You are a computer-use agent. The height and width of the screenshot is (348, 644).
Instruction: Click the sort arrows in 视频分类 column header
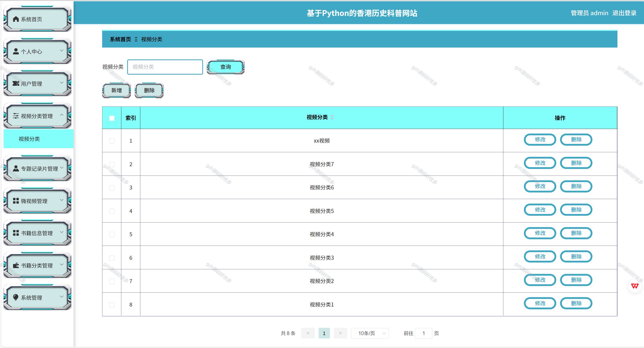(332, 117)
